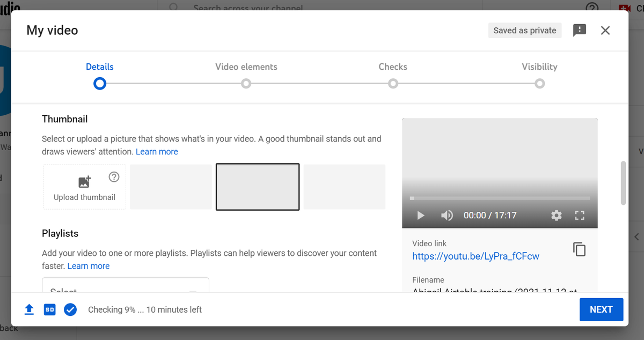Go to the Video elements step
644x340 pixels.
(246, 75)
